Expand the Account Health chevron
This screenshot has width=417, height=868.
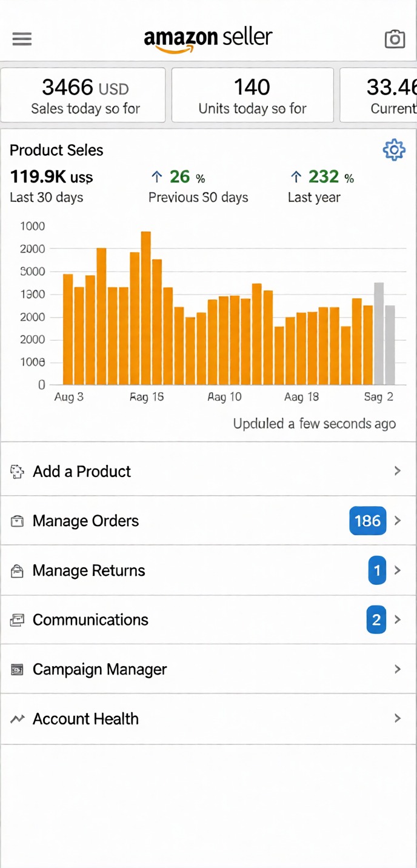pos(398,718)
